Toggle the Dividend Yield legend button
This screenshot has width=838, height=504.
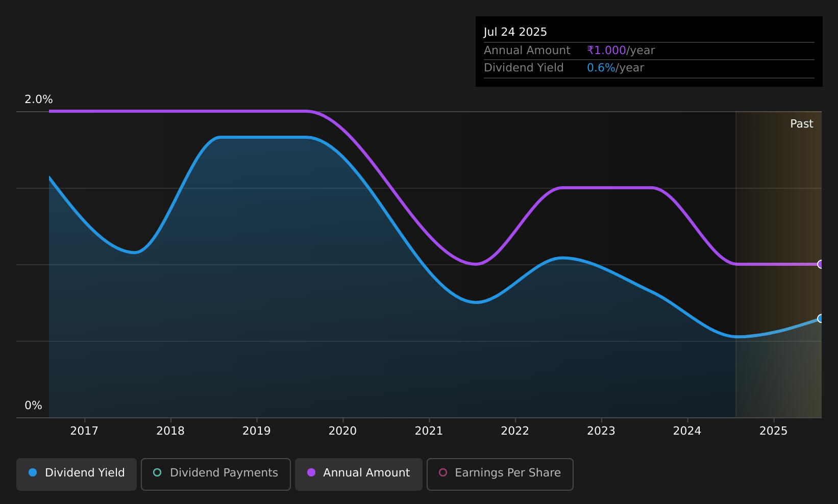tap(77, 474)
